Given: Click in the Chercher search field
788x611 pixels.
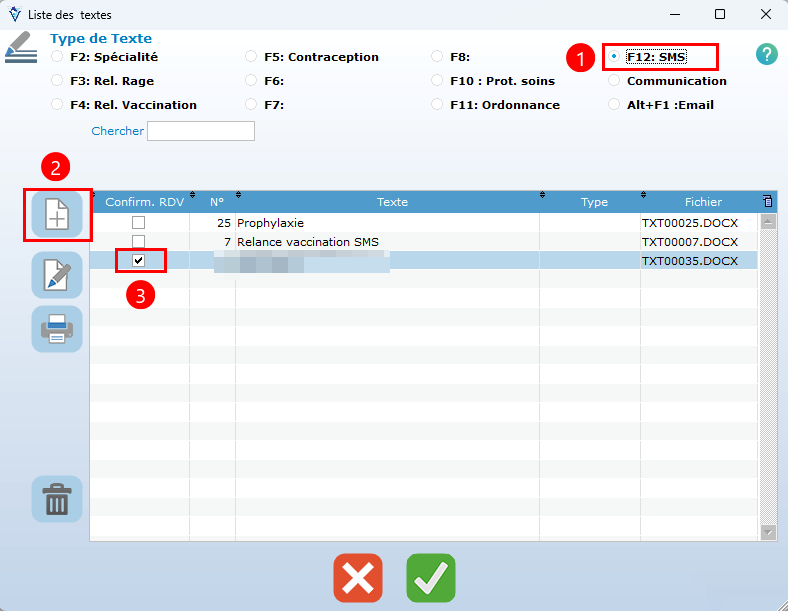Looking at the screenshot, I should coord(201,131).
